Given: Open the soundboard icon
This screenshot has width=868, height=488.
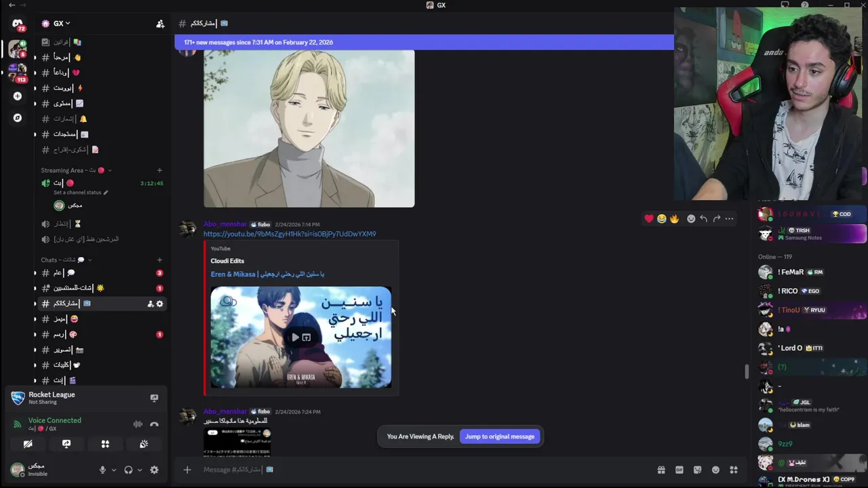Looking at the screenshot, I should click(144, 444).
